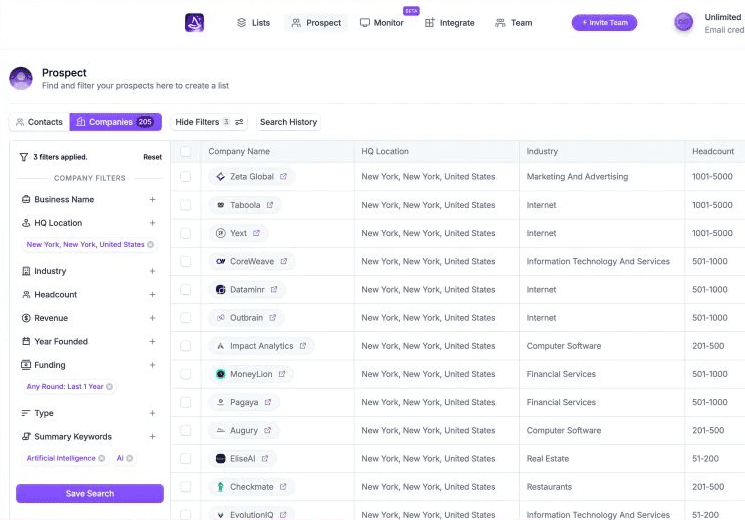Screen dimensions: 745x520
Task: Open EliseAI external link icon
Action: coord(265,458)
